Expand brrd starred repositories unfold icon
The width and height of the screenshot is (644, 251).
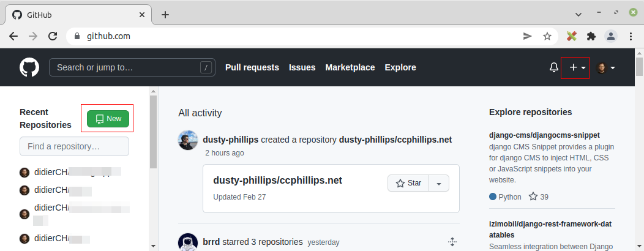pos(452,242)
